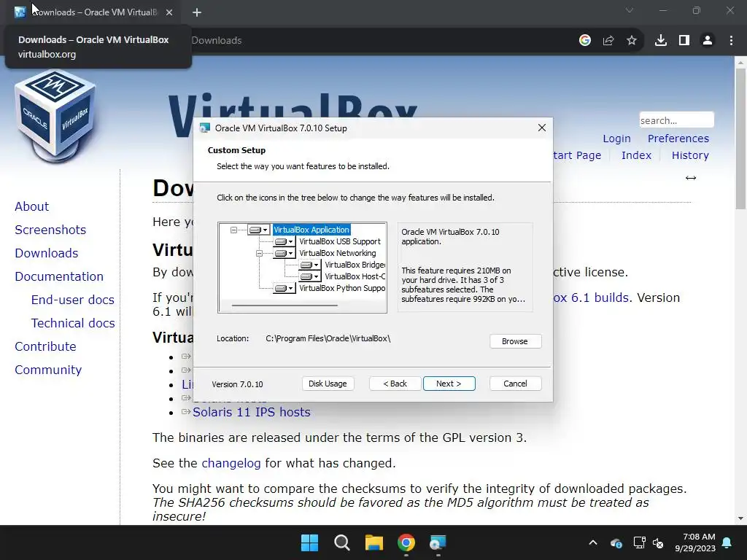
Task: Collapse the VirtualBox Networking tree node
Action: [x=259, y=253]
